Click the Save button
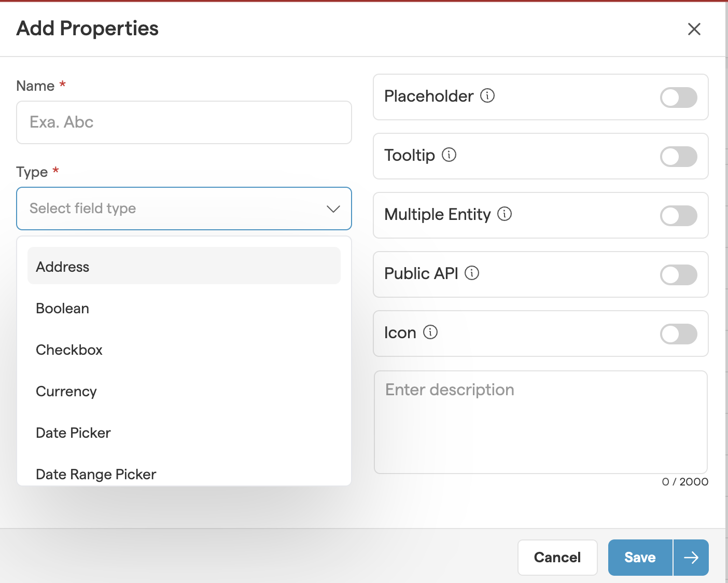728x583 pixels. (x=640, y=558)
